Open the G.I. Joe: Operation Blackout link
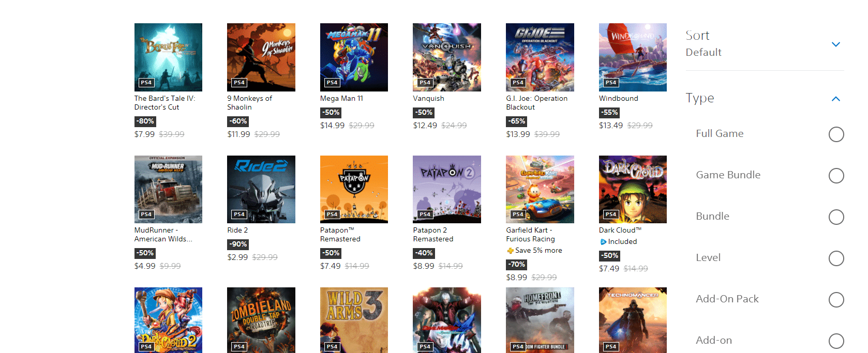The height and width of the screenshot is (353, 868). 536,103
